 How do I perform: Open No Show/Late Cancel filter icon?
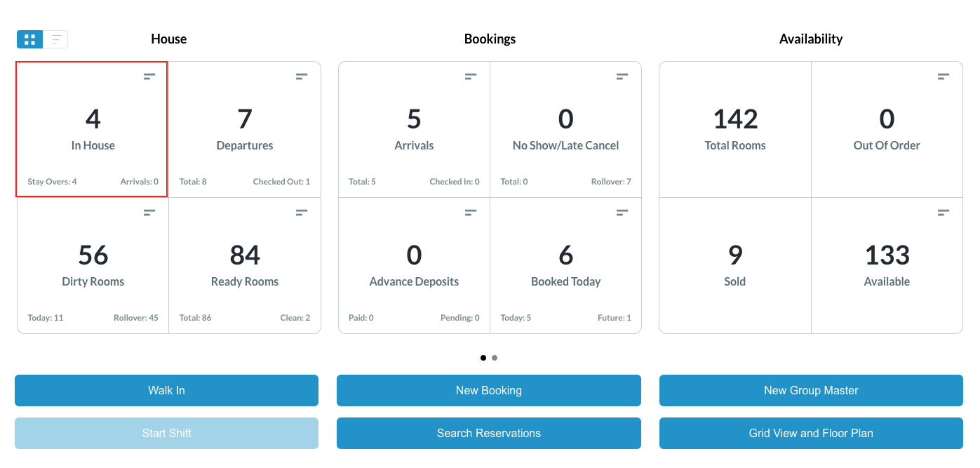[622, 76]
